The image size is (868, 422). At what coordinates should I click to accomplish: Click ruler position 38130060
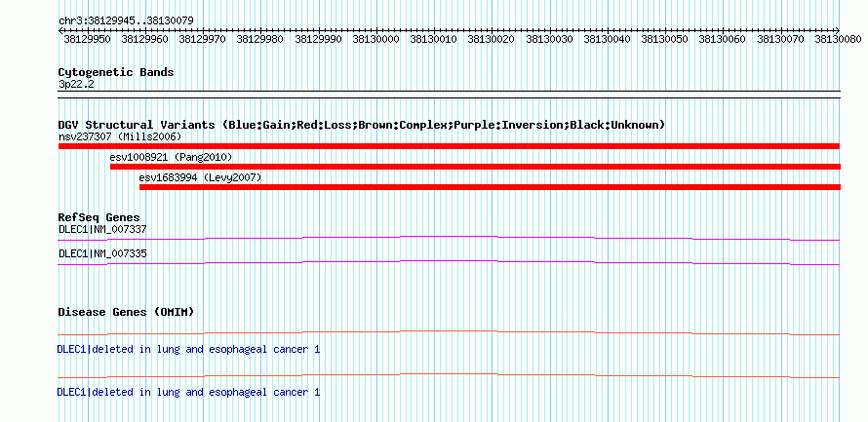722,40
